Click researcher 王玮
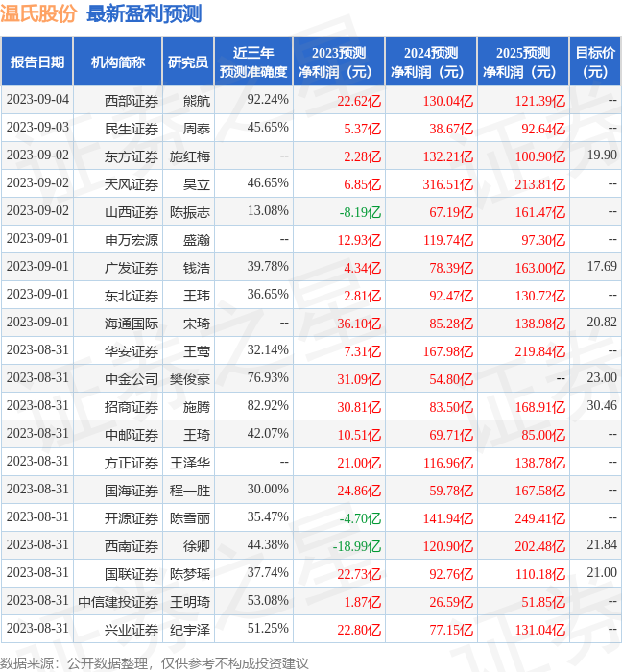 [197, 296]
